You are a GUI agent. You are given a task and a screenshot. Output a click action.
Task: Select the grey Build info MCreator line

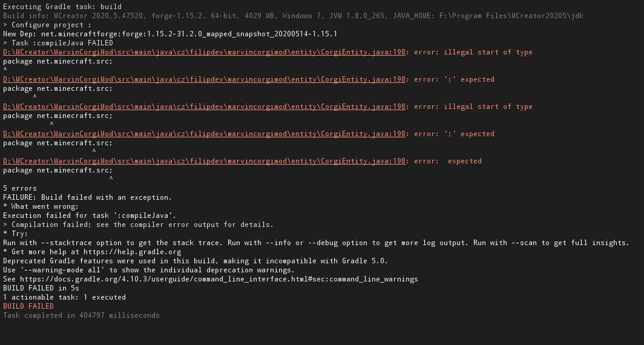(293, 16)
